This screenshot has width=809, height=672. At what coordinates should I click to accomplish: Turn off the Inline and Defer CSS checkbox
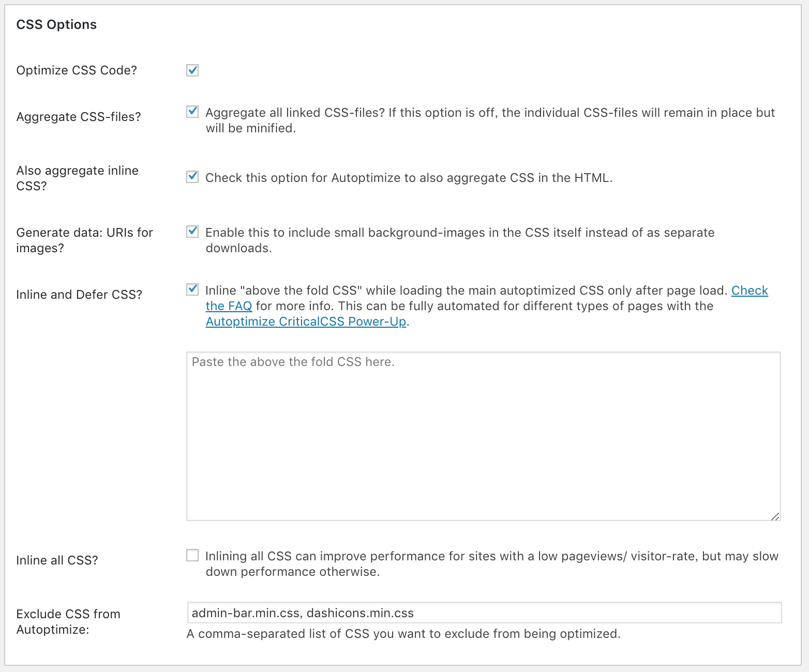[x=192, y=289]
